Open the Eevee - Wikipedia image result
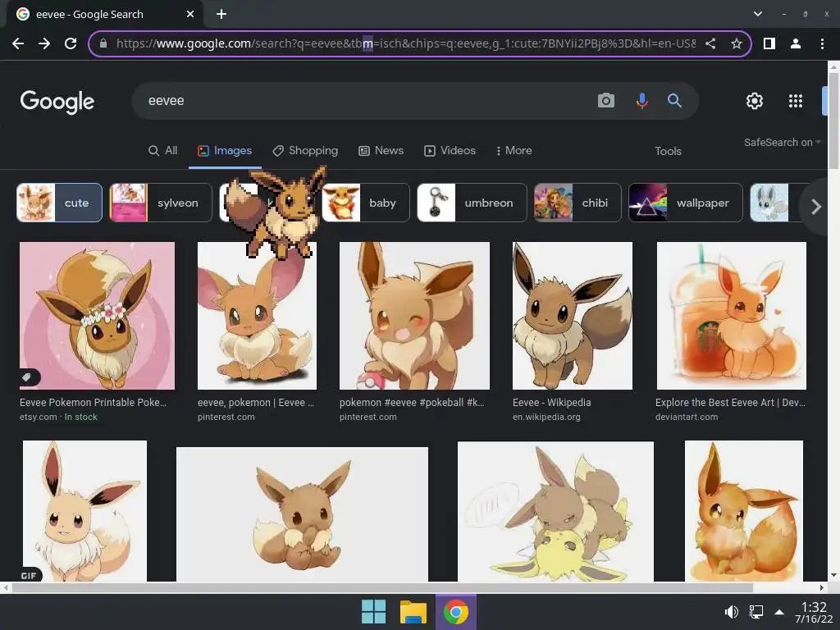Screen dimensions: 840x630 572,316
